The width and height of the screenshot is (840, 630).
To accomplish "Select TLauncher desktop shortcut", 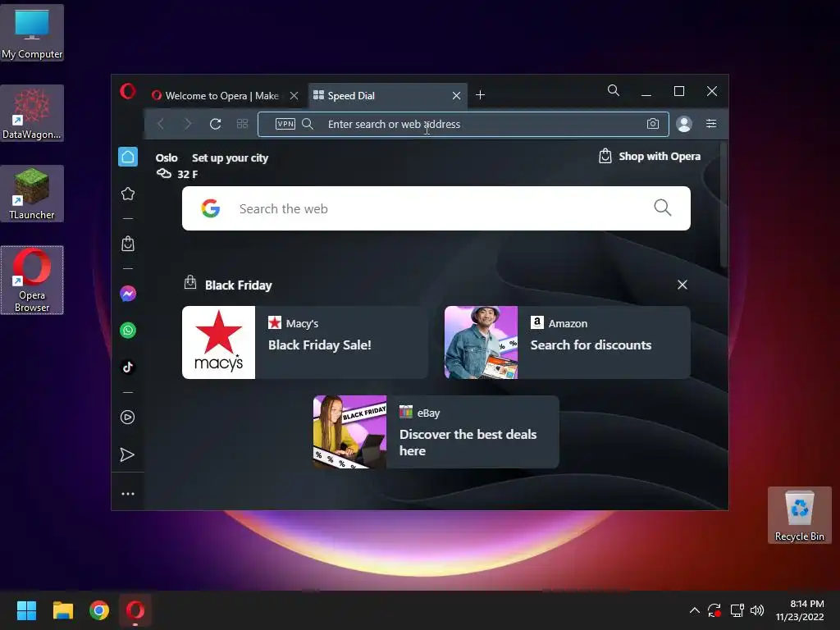I will tap(32, 194).
